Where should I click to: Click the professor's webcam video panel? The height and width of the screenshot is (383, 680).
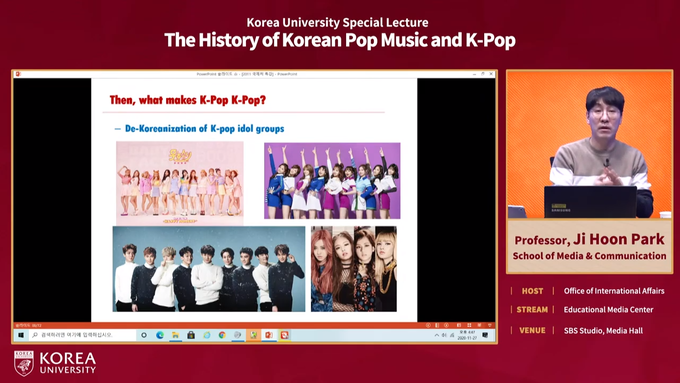pos(589,144)
